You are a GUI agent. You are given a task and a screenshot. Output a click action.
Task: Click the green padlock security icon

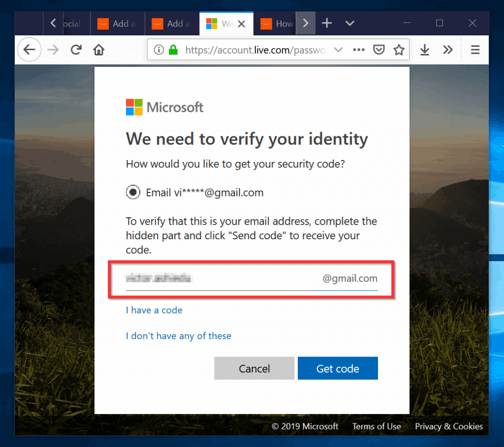tap(173, 50)
